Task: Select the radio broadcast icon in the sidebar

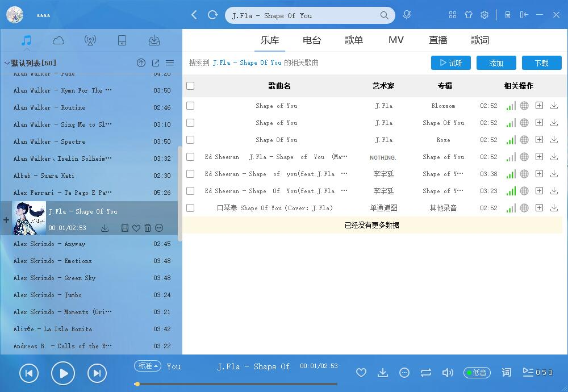Action: pyautogui.click(x=90, y=40)
